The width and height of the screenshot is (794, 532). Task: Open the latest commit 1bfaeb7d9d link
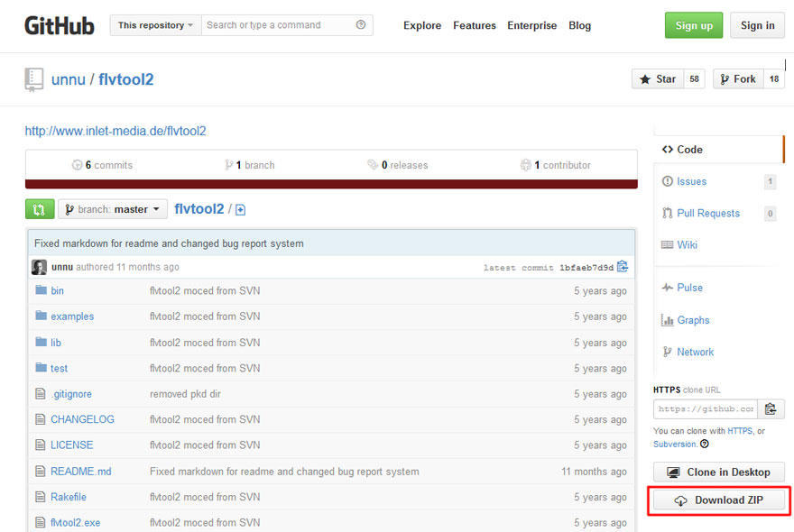(586, 267)
